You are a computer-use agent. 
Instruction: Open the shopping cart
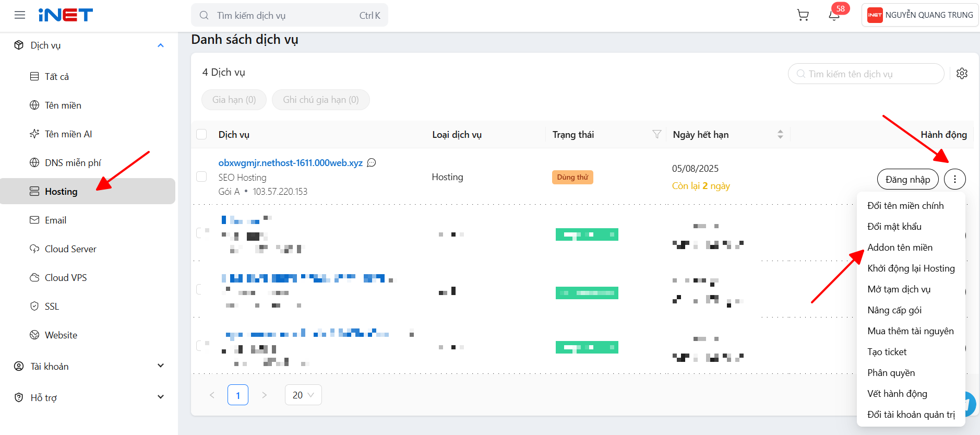pos(803,15)
